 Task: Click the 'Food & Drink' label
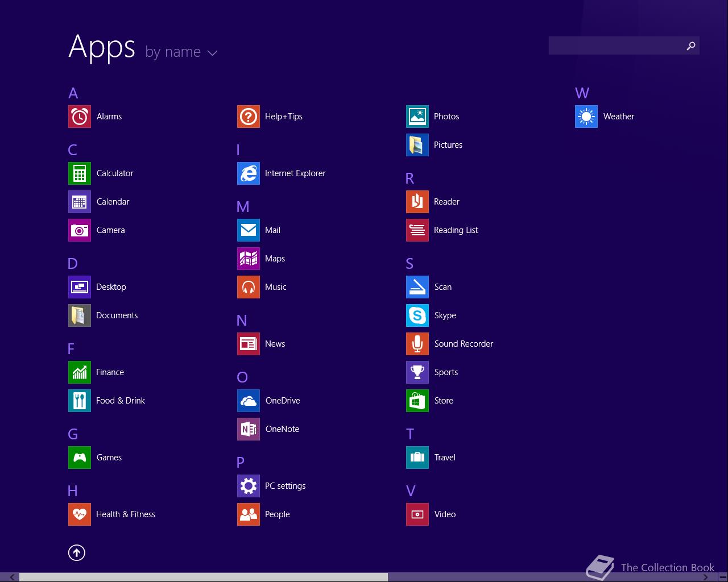tap(121, 401)
